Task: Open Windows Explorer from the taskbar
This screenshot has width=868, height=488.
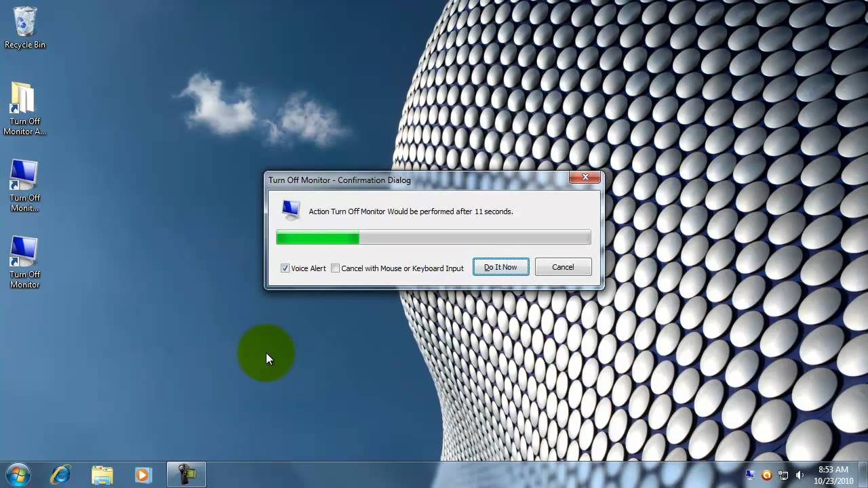Action: [x=102, y=474]
